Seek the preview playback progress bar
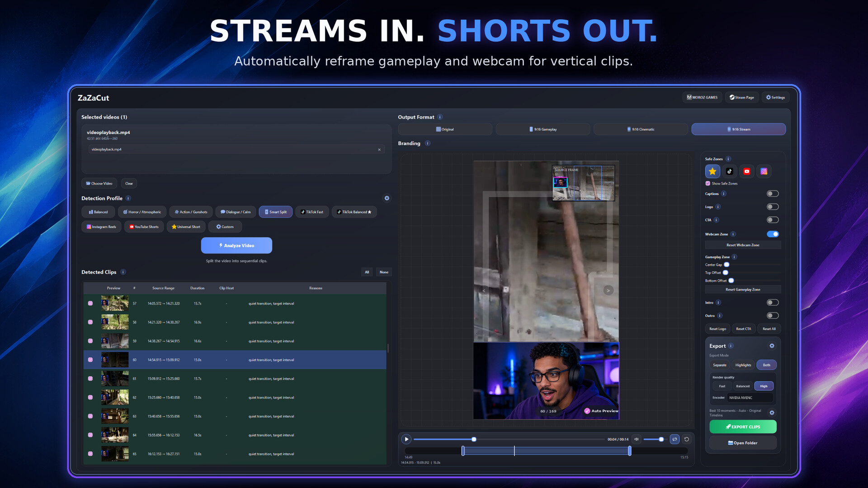Viewport: 868px width, 488px height. (x=509, y=439)
